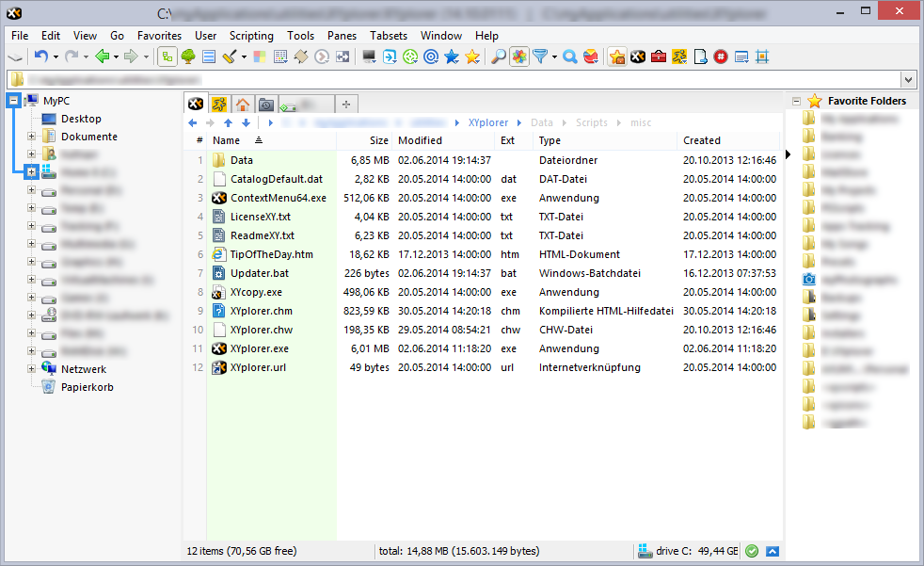Viewport: 924px width, 566px height.
Task: Toggle the folder tree panel icon
Action: (x=166, y=57)
